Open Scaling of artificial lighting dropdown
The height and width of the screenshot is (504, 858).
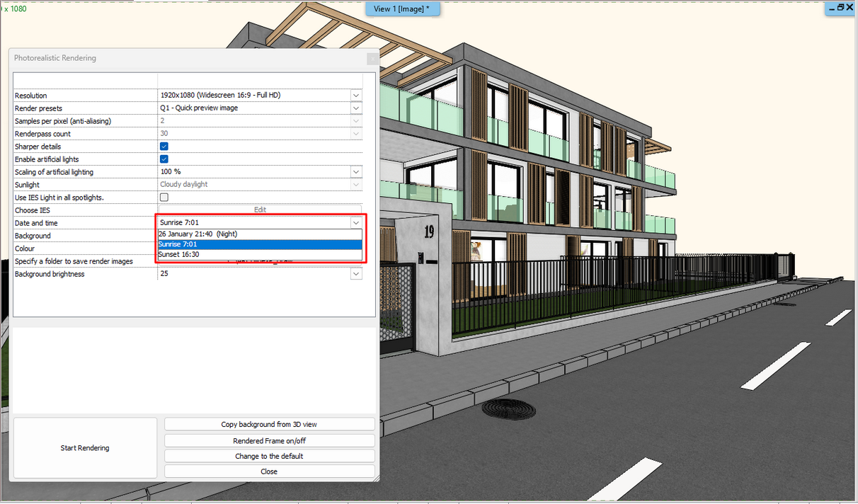click(x=356, y=172)
